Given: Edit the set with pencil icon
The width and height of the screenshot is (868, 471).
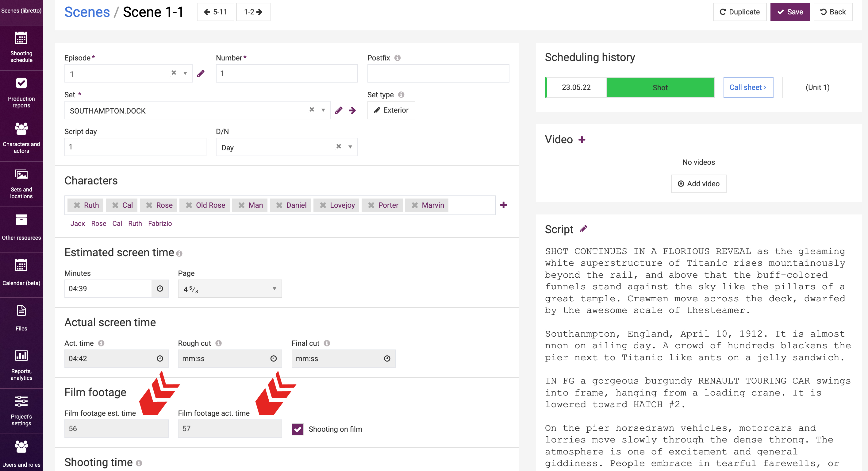Looking at the screenshot, I should click(339, 110).
